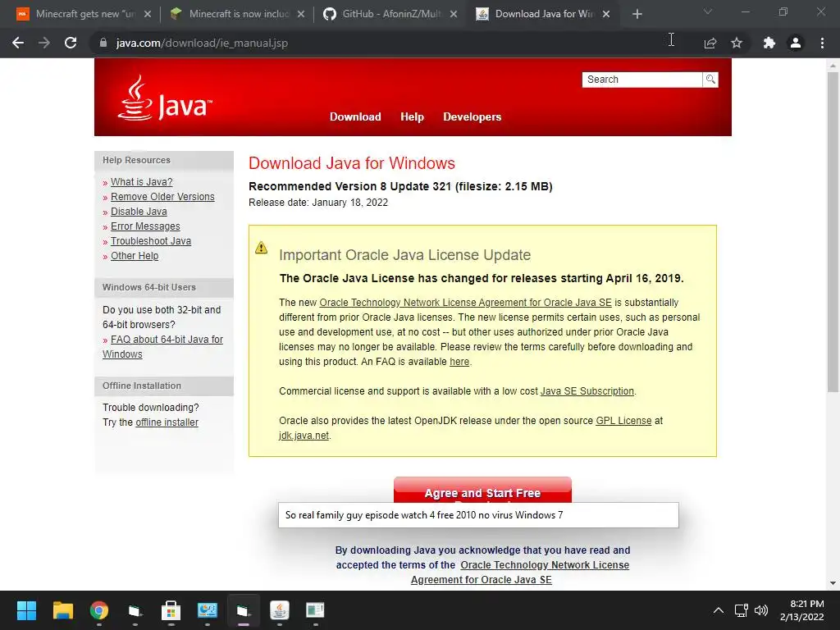The height and width of the screenshot is (630, 840).
Task: Switch to the GitHub - AfoninZ tab
Action: pos(391,14)
